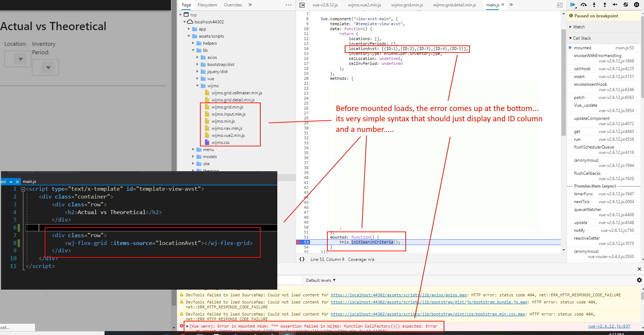Switch to the Overrides tab
Image resolution: width=644 pixels, height=335 pixels.
click(x=233, y=5)
